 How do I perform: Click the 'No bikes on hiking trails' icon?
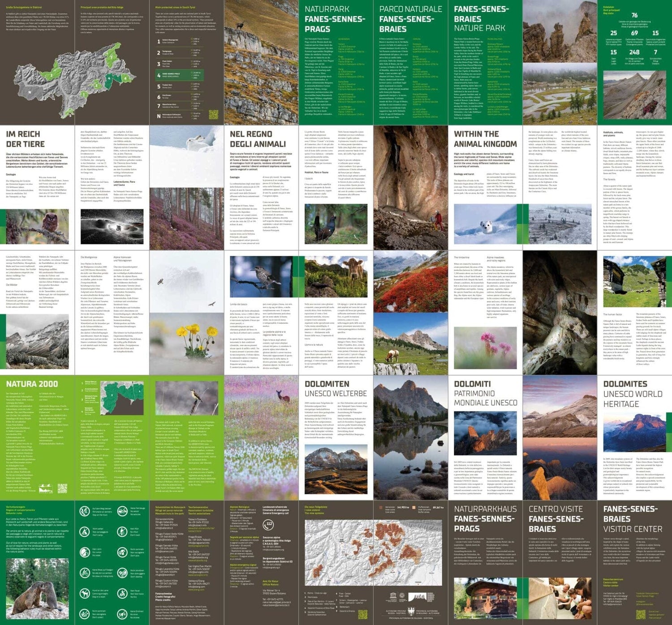pos(85,572)
